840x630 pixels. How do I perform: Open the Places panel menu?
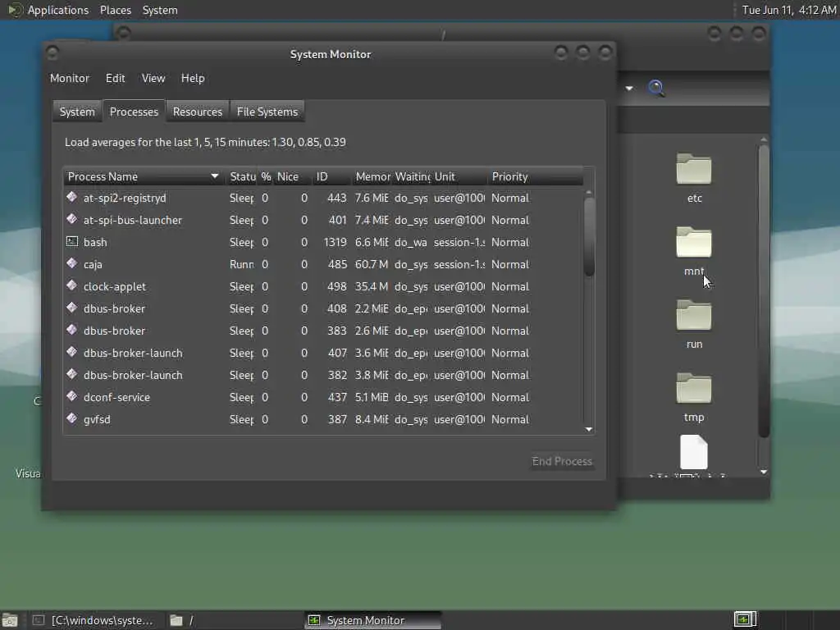pyautogui.click(x=115, y=10)
